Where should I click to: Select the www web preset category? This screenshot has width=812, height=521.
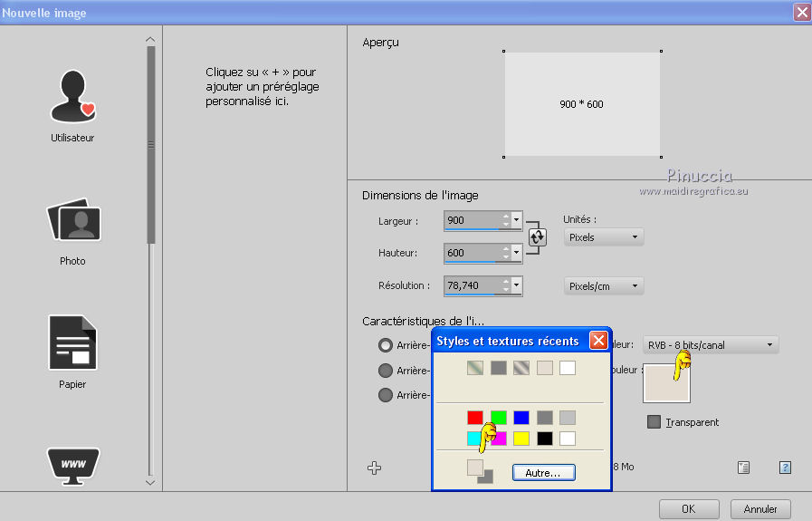coord(73,466)
